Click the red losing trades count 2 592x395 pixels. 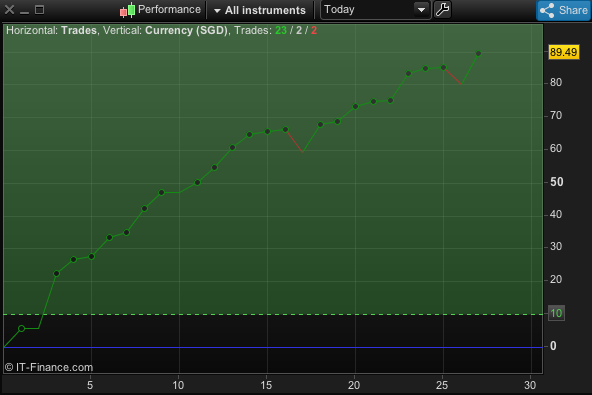click(314, 30)
